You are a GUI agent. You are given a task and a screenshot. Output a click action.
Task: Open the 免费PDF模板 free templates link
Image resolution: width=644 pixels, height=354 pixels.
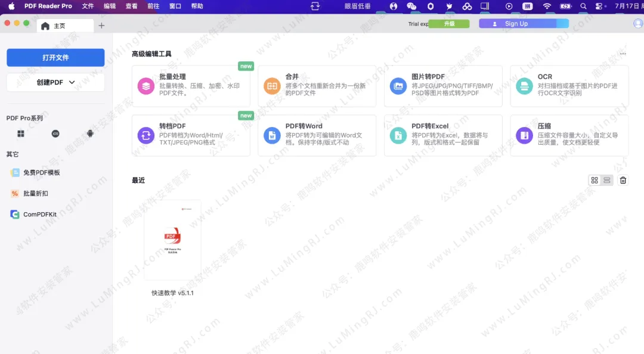point(41,172)
